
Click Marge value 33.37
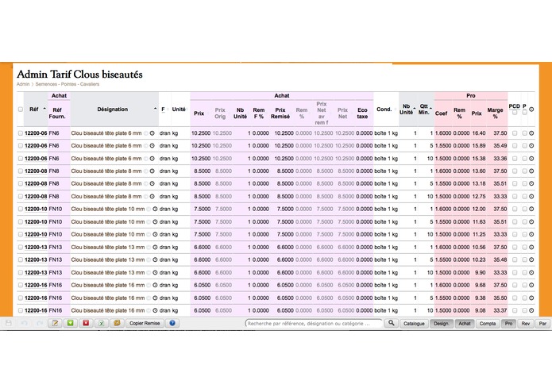click(x=500, y=310)
